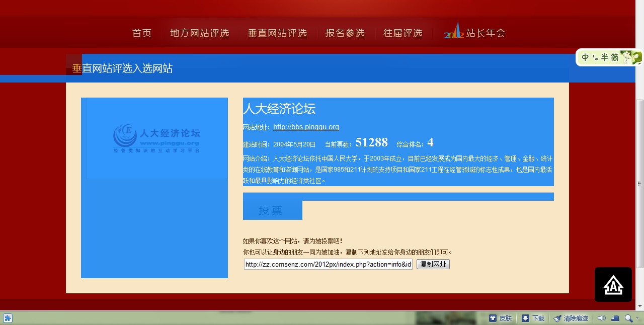644x325 pixels.
Task: Click the 2012 站长年会 logo icon
Action: [454, 31]
